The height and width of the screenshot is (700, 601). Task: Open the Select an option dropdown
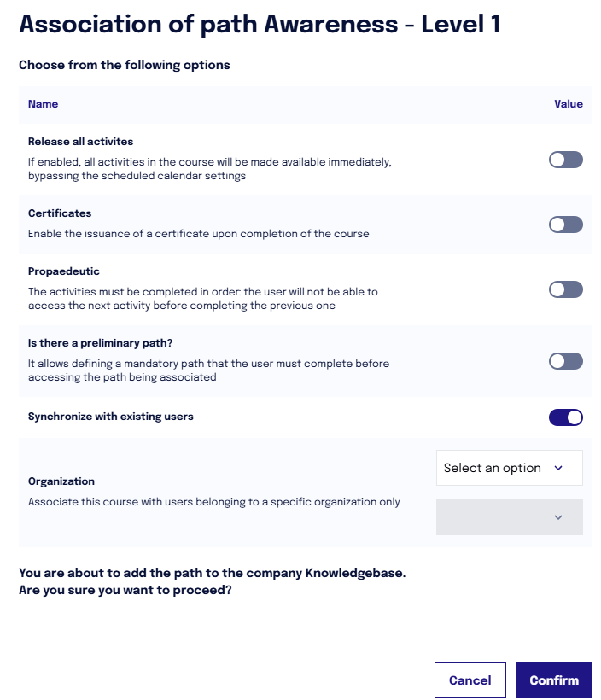click(x=509, y=468)
